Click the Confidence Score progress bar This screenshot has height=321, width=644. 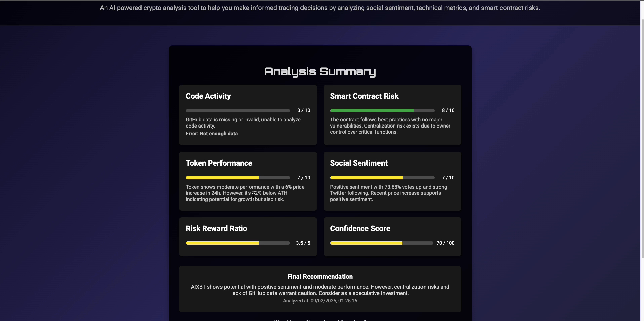tap(381, 243)
